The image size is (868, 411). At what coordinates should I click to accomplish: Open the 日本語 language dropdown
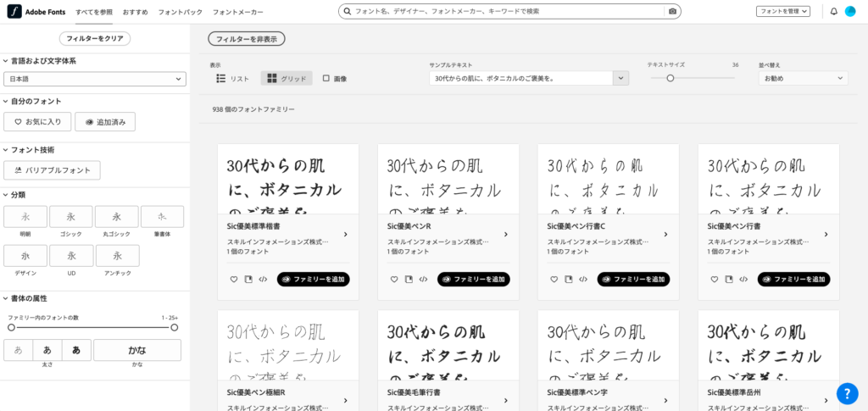coord(95,79)
